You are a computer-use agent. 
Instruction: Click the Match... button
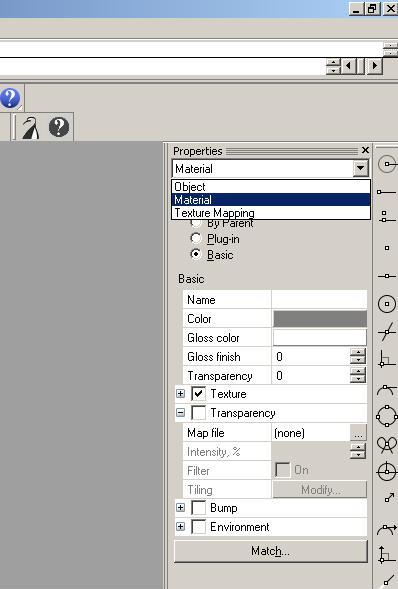[x=271, y=551]
